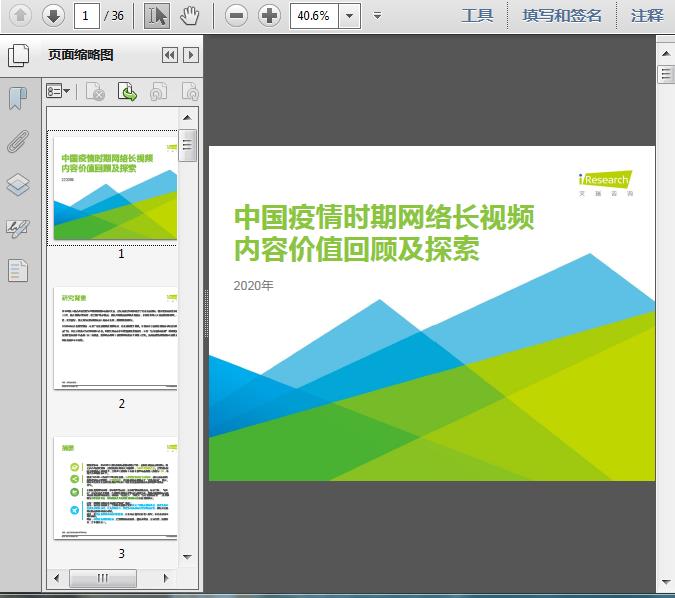Zoom in with the plus button
The height and width of the screenshot is (598, 675).
(270, 15)
